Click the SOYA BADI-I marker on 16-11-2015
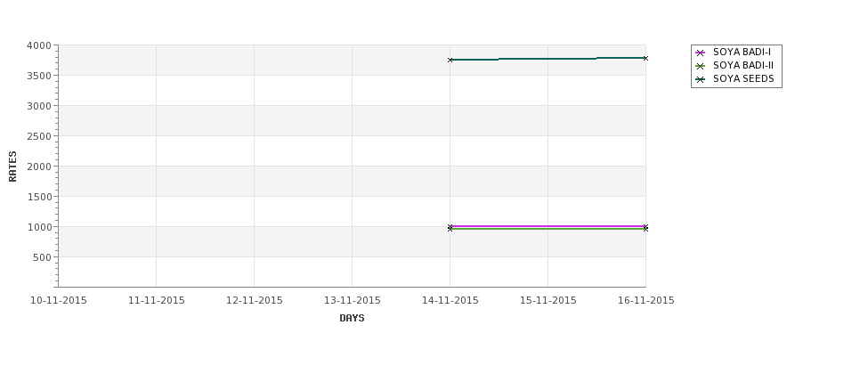Image resolution: width=868 pixels, height=382 pixels. (645, 226)
